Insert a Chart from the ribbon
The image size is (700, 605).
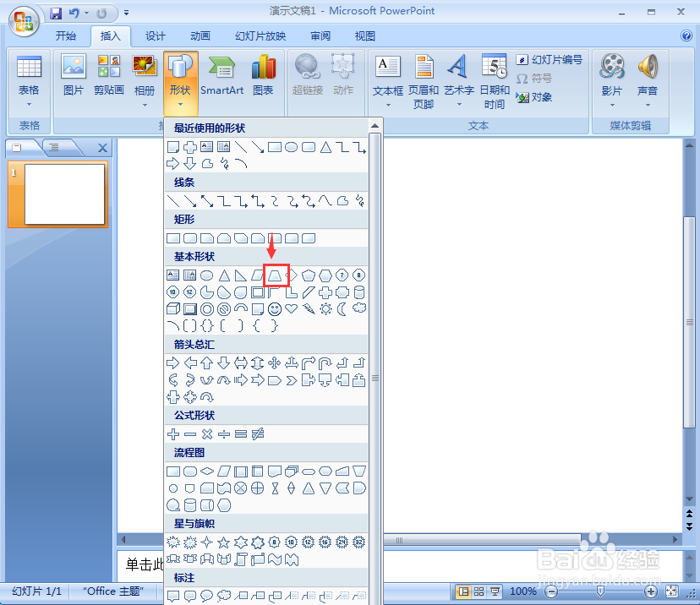pyautogui.click(x=263, y=76)
